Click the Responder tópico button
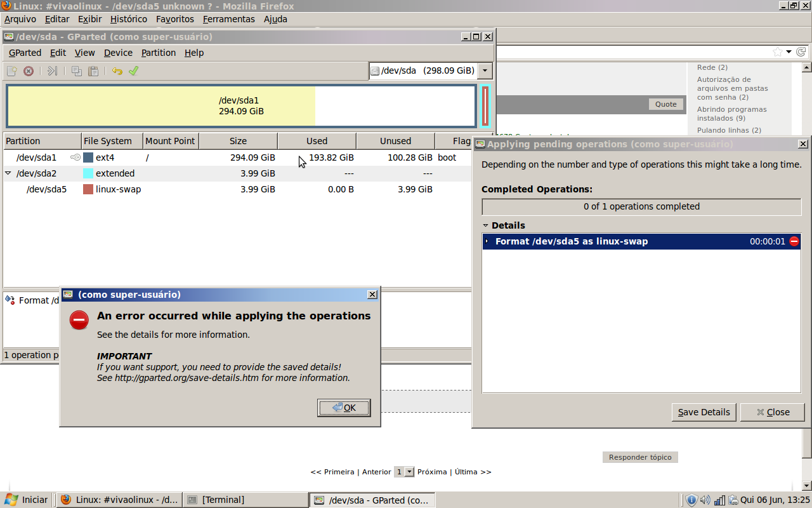The image size is (812, 508). point(640,457)
